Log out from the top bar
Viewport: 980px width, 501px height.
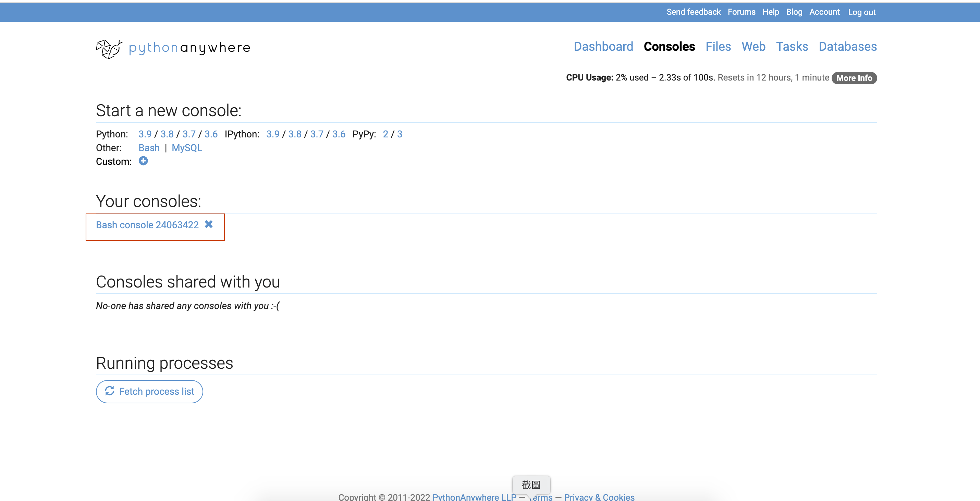(861, 12)
